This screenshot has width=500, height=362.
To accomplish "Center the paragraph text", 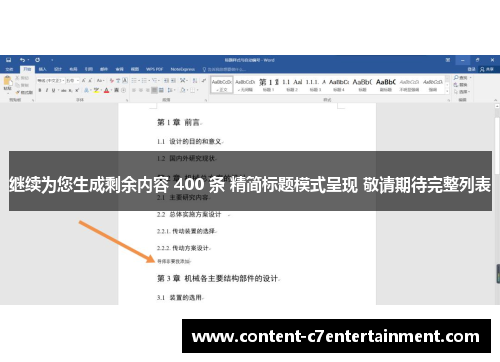I will point(141,90).
